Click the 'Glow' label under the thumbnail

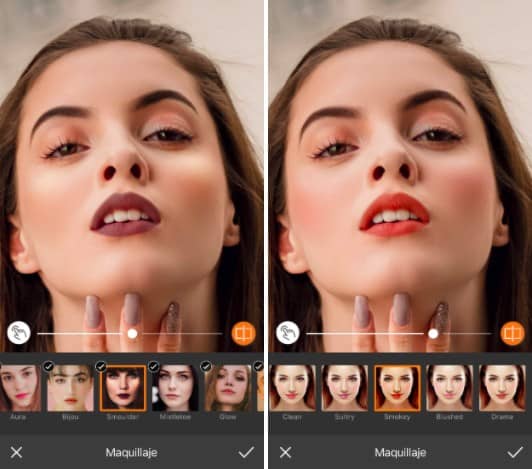pyautogui.click(x=228, y=417)
